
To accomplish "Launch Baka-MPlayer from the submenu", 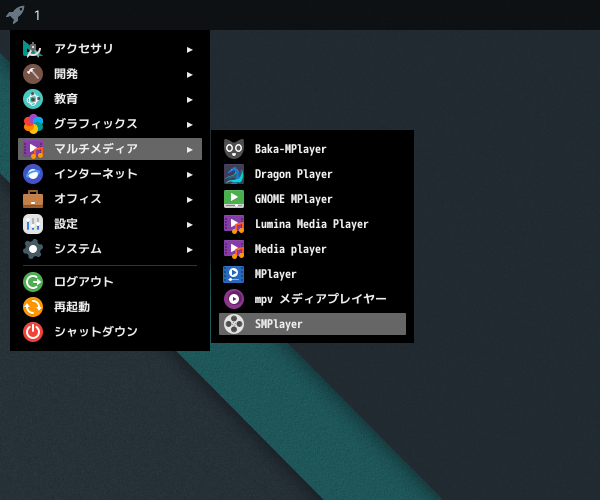I will click(312, 149).
